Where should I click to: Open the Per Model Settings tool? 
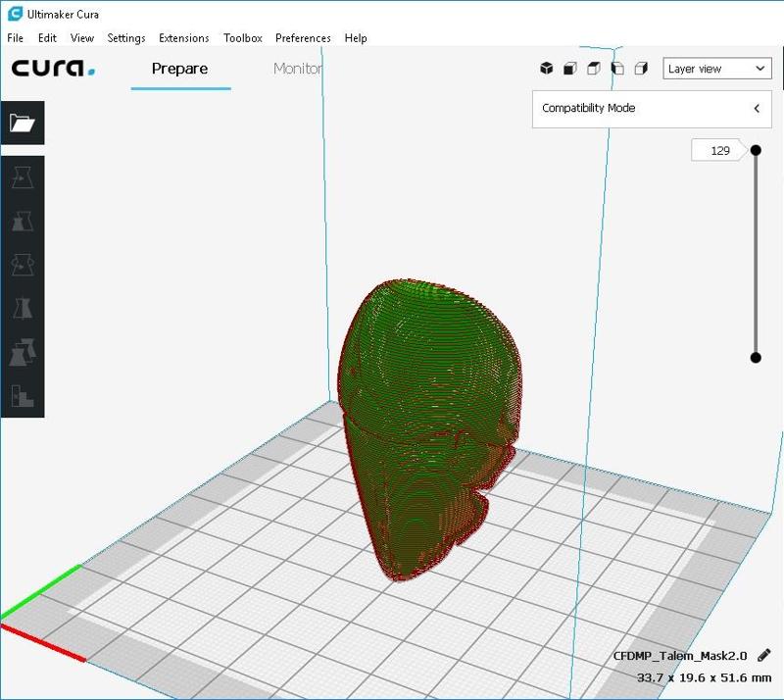[x=22, y=352]
